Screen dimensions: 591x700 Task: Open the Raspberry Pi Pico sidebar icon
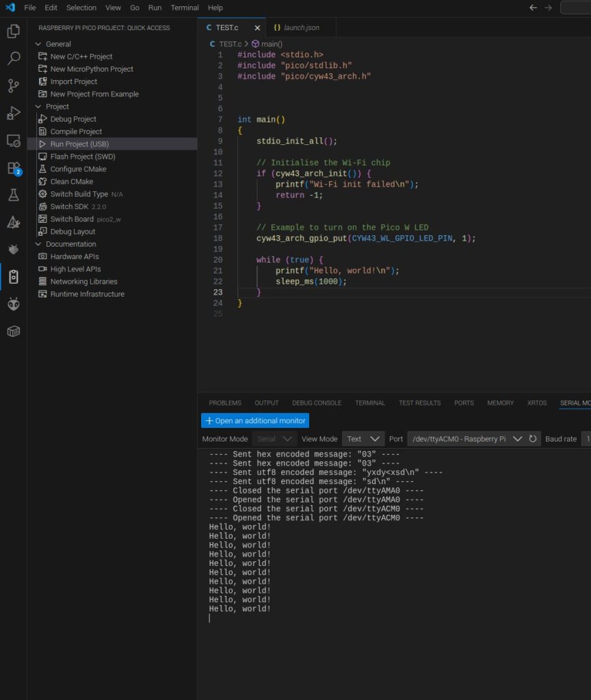pos(13,277)
